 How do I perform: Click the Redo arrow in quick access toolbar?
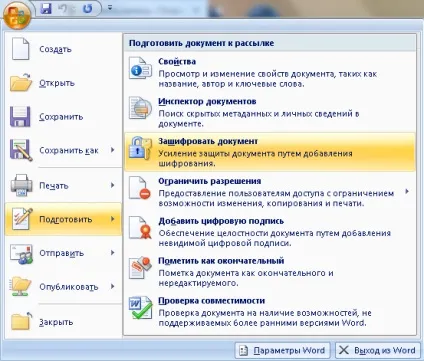point(87,8)
